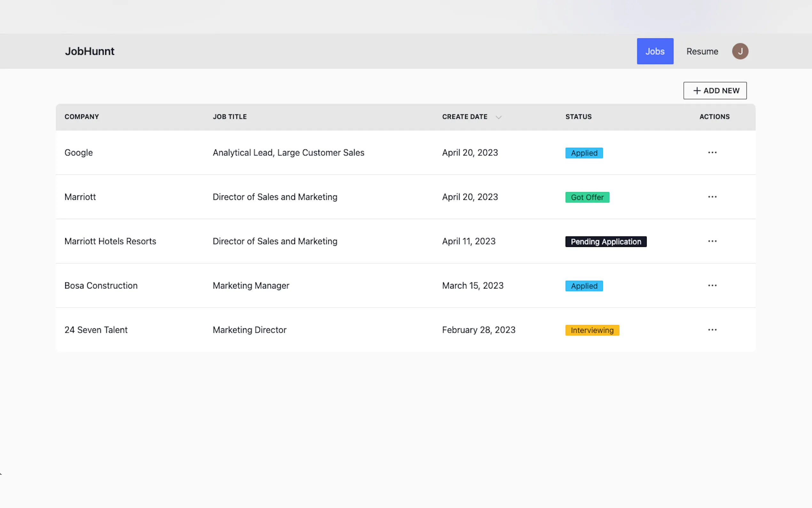Click the JobHunnt logo
812x508 pixels.
(90, 52)
